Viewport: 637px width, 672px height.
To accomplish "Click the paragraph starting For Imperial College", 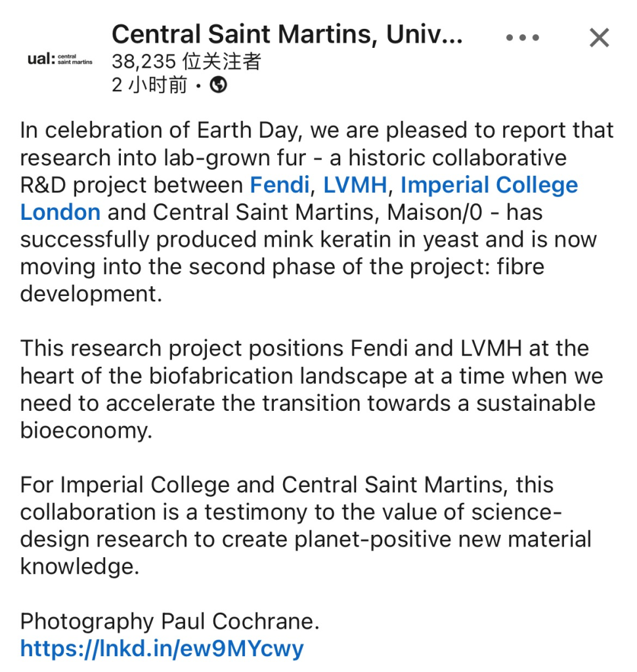I will [x=306, y=526].
